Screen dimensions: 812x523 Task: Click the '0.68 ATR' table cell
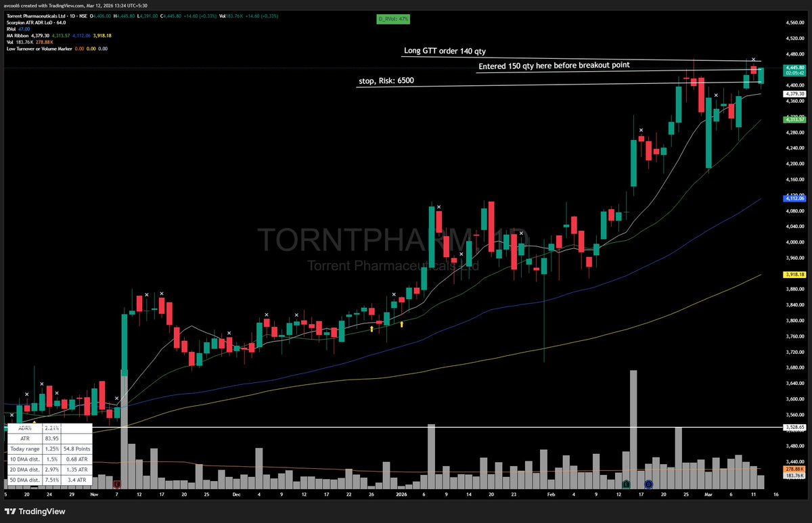click(x=77, y=459)
